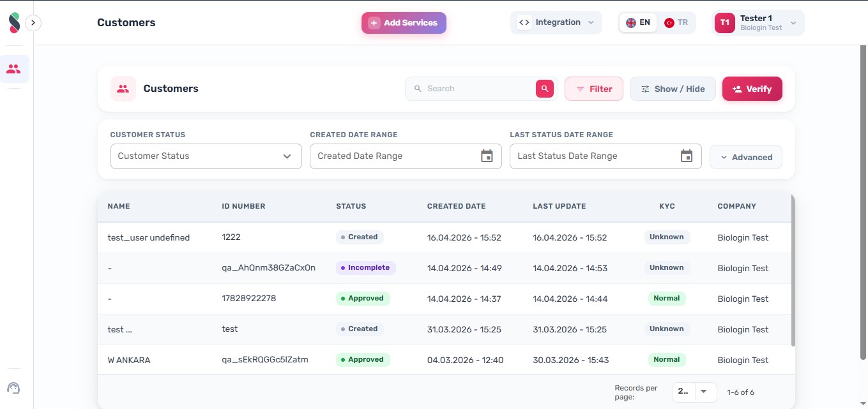The height and width of the screenshot is (409, 868).
Task: Sort by ID NUMBER column header
Action: coord(243,206)
